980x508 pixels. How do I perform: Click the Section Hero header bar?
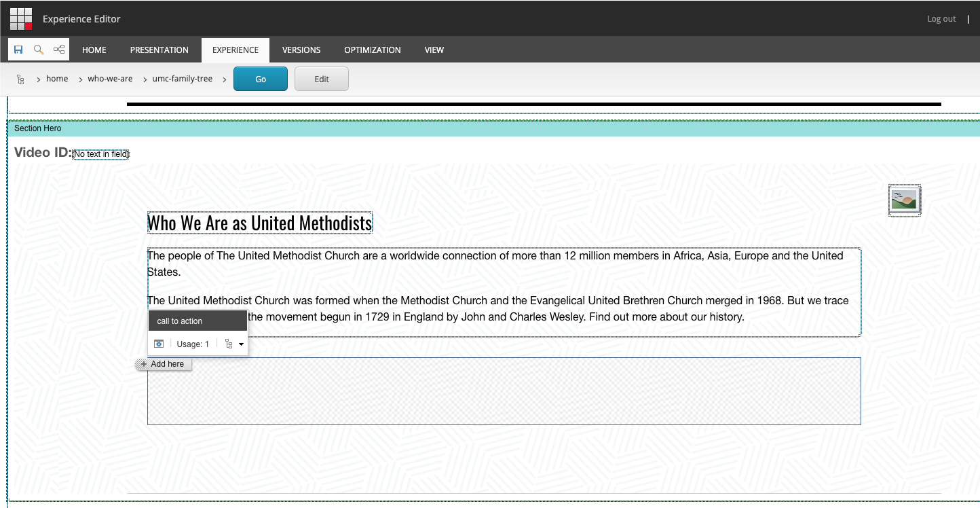click(493, 128)
